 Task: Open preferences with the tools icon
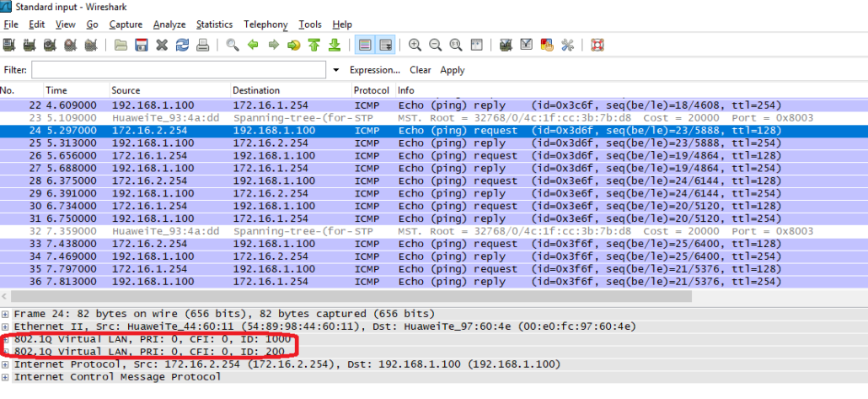point(567,45)
